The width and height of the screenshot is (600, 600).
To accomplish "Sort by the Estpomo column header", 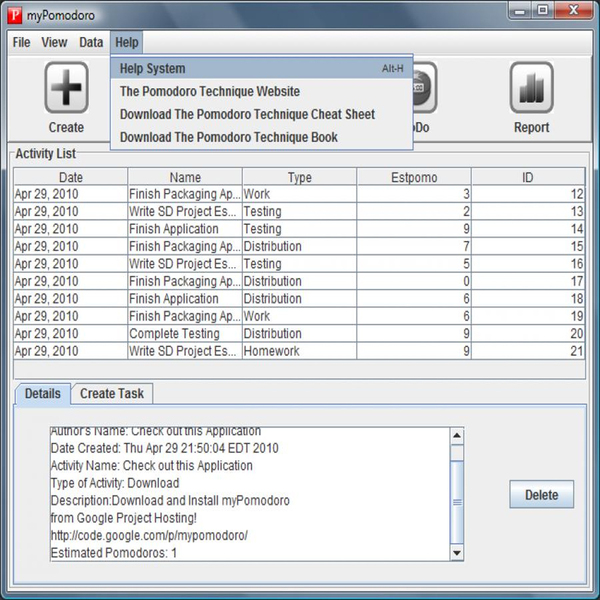I will coord(414,177).
